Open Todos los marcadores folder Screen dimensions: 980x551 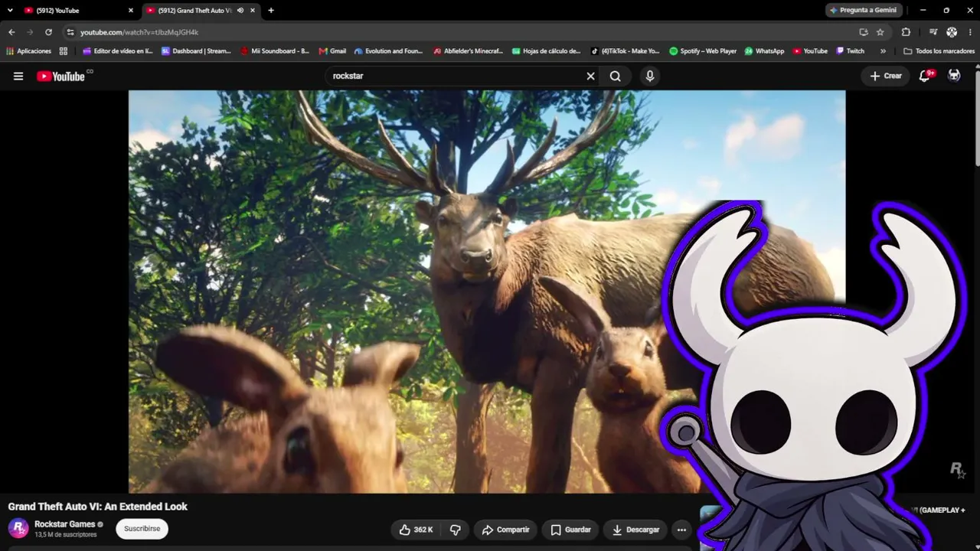point(939,51)
